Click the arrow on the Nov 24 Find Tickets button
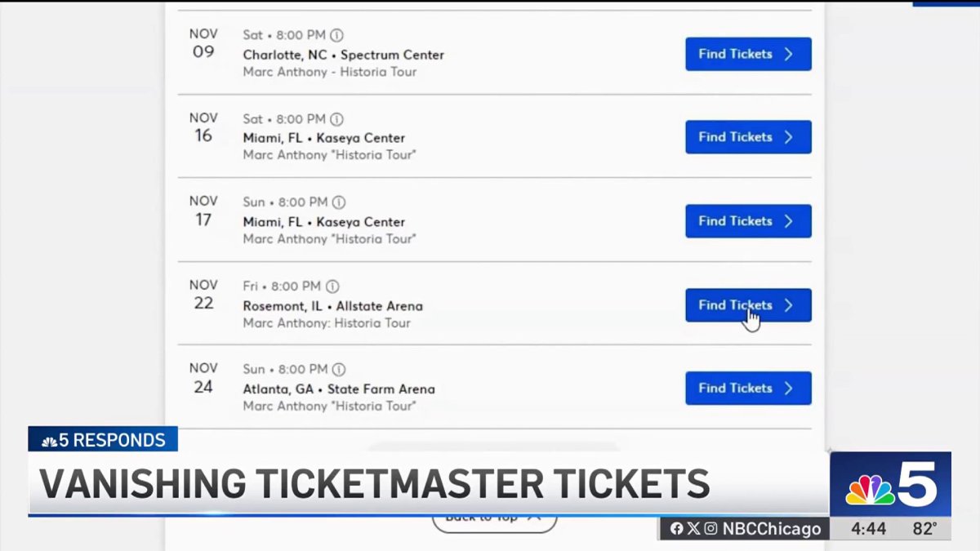The height and width of the screenshot is (551, 980). click(787, 388)
